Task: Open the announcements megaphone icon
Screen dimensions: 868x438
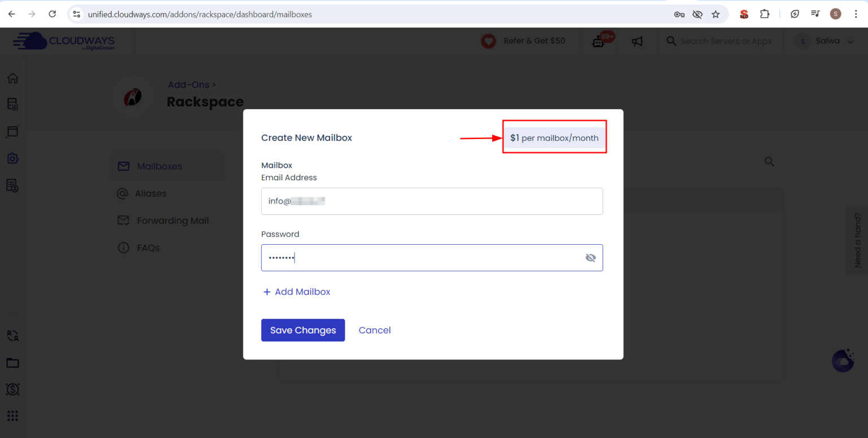Action: tap(637, 41)
